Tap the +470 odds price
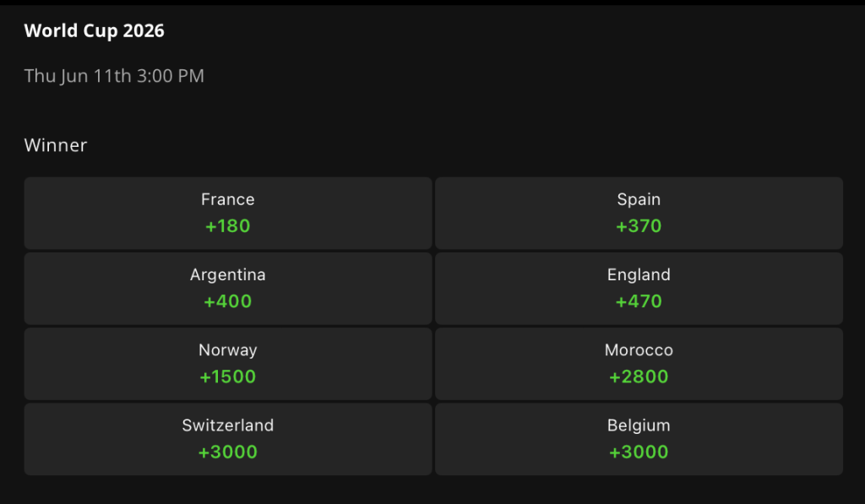Screen dimensions: 865x504 pyautogui.click(x=639, y=301)
